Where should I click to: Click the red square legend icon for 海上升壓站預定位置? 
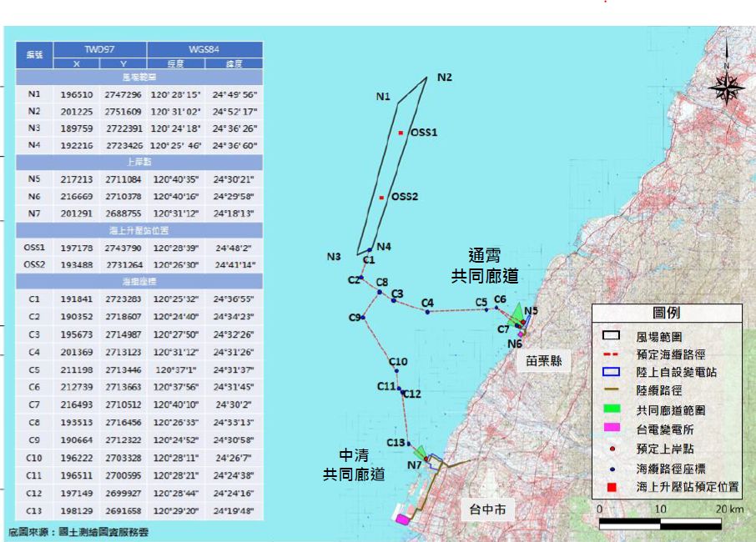tap(613, 487)
